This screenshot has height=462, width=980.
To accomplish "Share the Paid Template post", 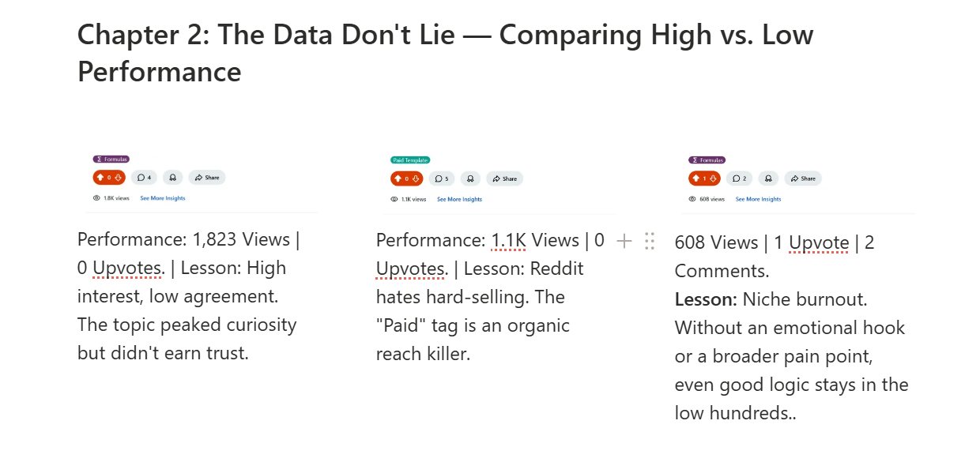I will [505, 179].
